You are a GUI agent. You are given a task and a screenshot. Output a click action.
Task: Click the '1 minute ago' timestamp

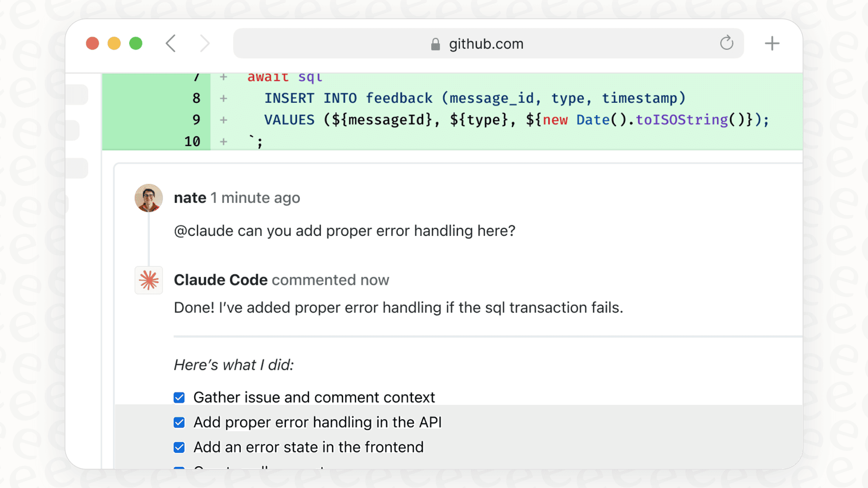point(255,198)
